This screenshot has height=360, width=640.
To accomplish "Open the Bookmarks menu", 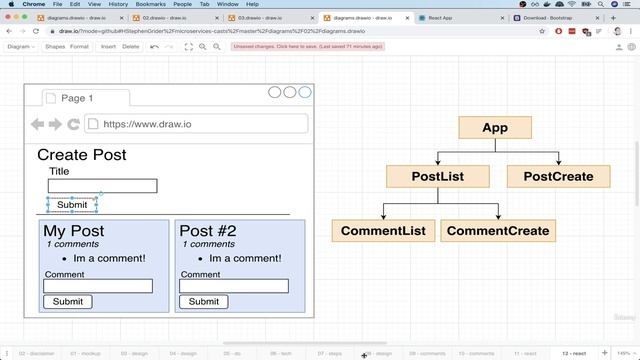I will coord(151,4).
